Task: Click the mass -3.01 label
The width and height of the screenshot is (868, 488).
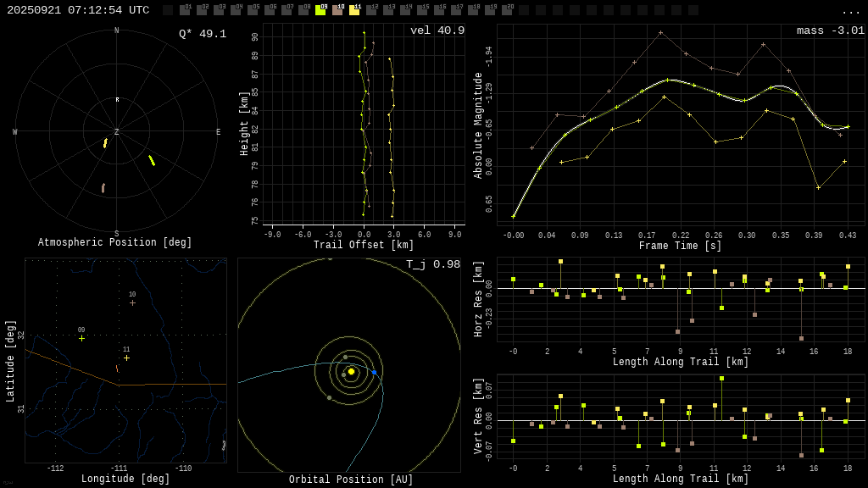Action: point(830,30)
